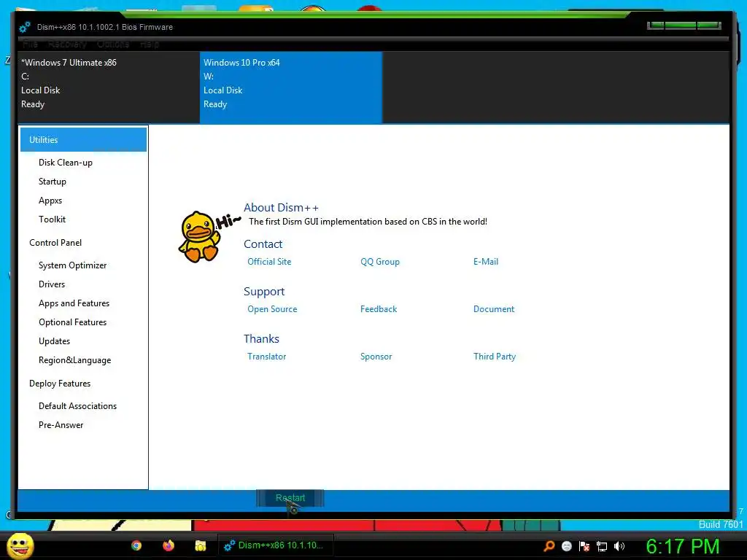The width and height of the screenshot is (747, 560).
Task: Open the volume speaker tray icon
Action: click(619, 546)
